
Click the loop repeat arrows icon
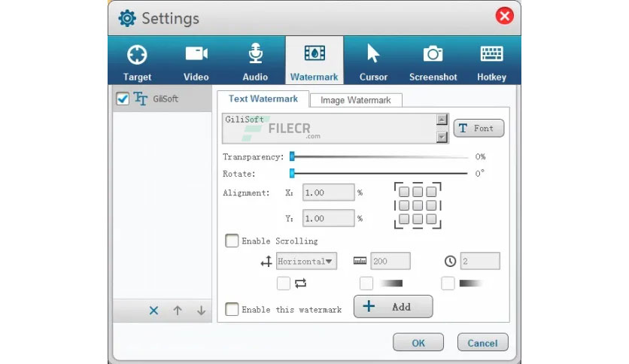[300, 284]
